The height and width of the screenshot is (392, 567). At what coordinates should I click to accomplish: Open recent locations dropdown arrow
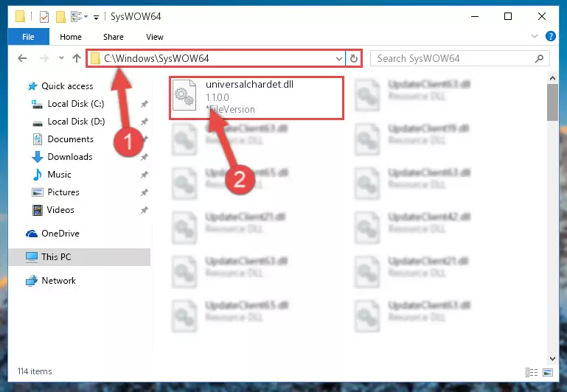pyautogui.click(x=61, y=57)
